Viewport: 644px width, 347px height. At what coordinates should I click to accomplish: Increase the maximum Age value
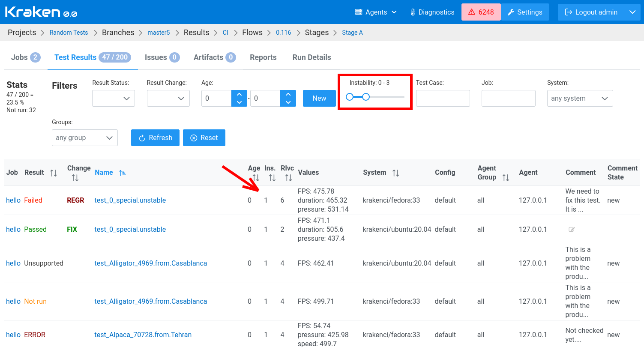(x=288, y=94)
